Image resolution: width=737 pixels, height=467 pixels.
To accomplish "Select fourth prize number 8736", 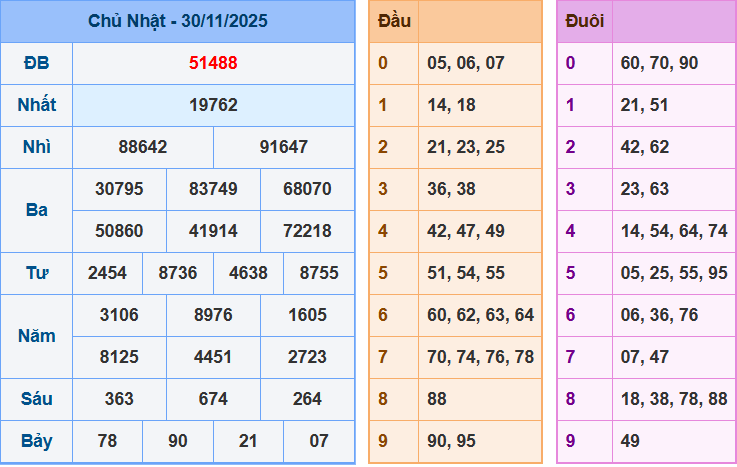I will [x=178, y=273].
